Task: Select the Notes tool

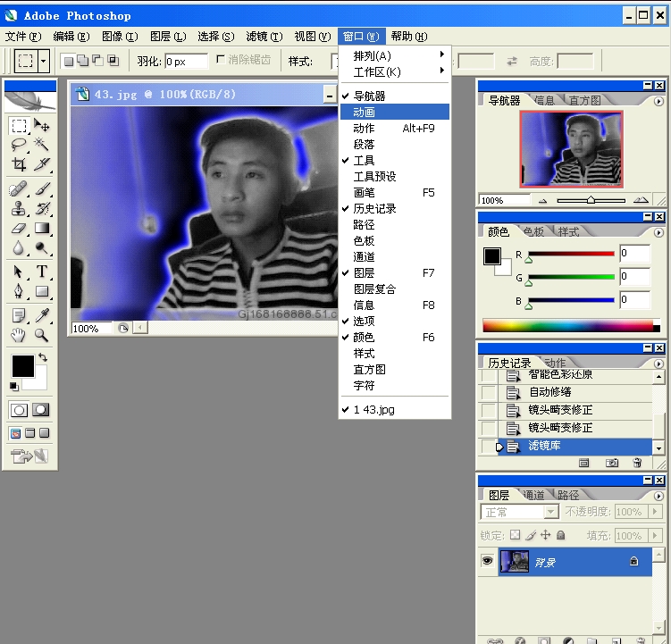Action: 19,316
